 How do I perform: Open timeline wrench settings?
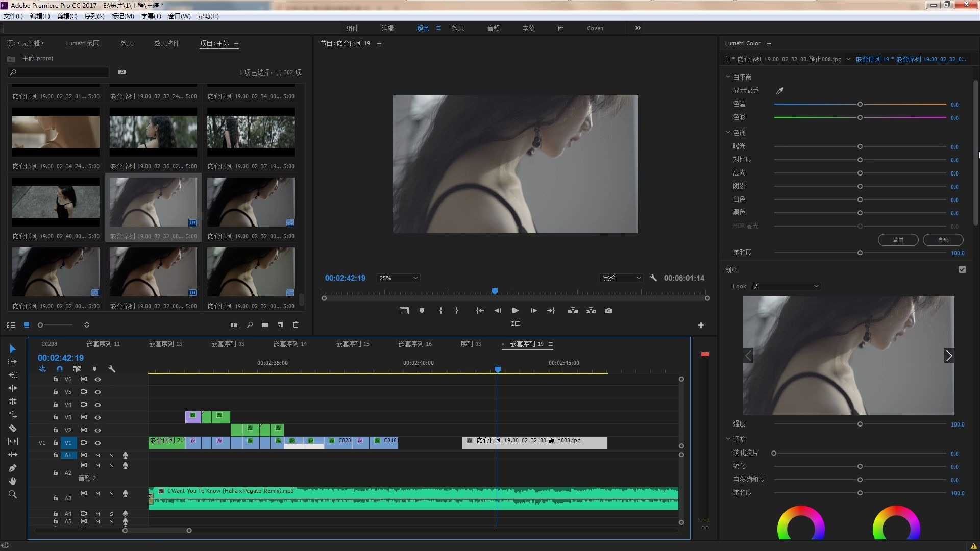pyautogui.click(x=112, y=369)
